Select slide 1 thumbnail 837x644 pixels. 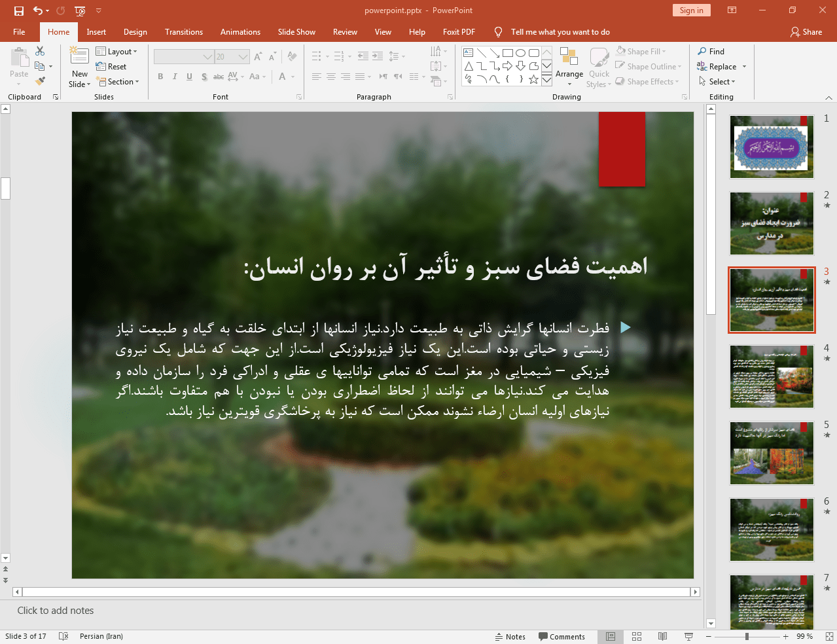(x=772, y=147)
